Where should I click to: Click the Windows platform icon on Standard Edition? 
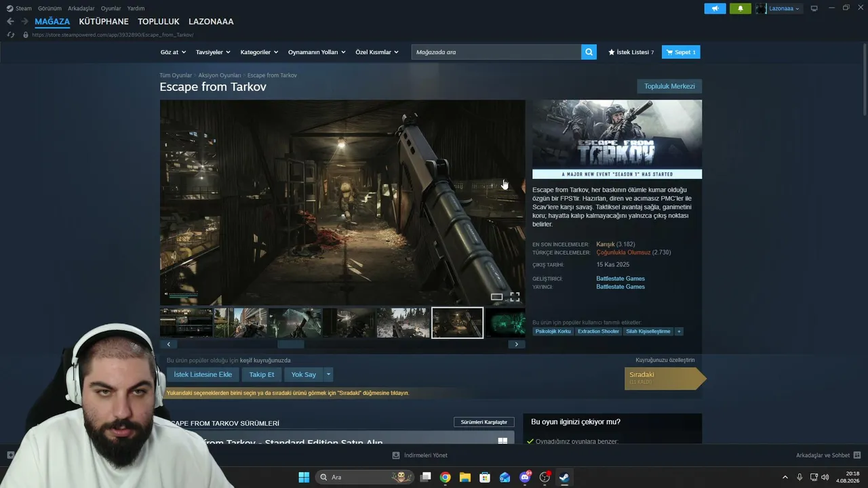(502, 441)
